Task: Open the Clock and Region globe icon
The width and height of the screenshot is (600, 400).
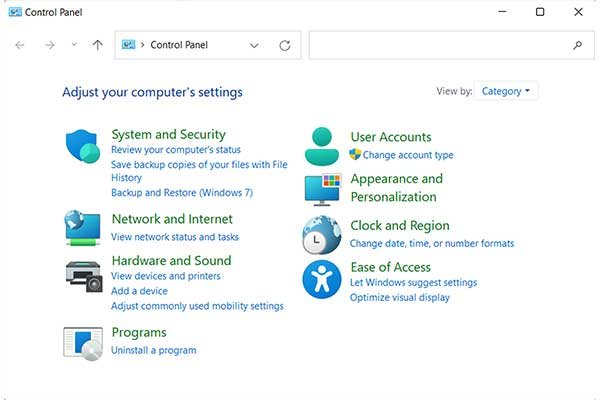Action: click(x=322, y=235)
